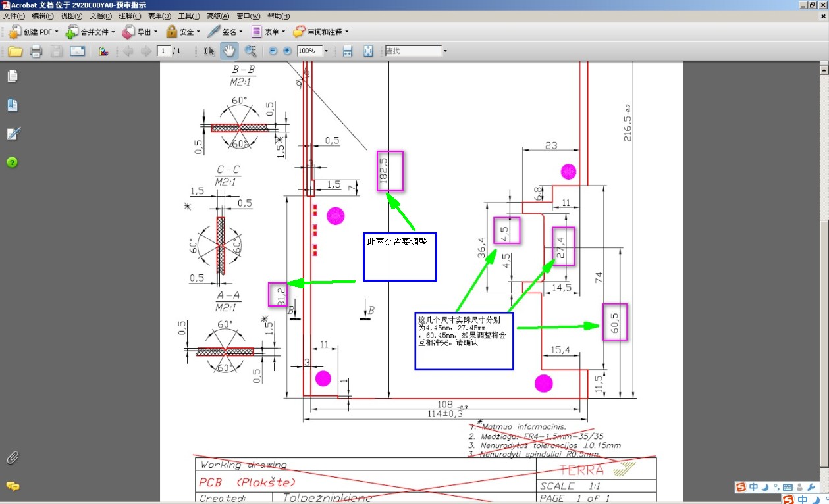Choose the Marquee Zoom magnifier tool
Image resolution: width=829 pixels, height=504 pixels.
tap(250, 51)
